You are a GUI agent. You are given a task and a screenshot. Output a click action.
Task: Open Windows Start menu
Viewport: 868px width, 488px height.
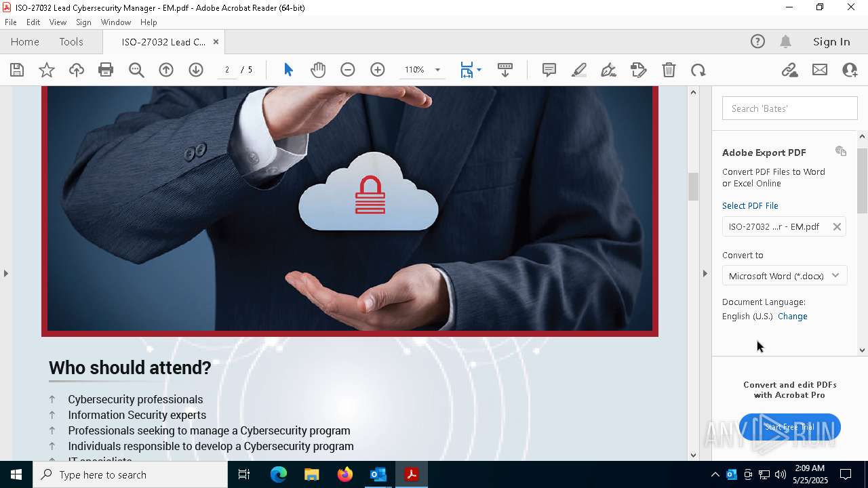pos(16,474)
